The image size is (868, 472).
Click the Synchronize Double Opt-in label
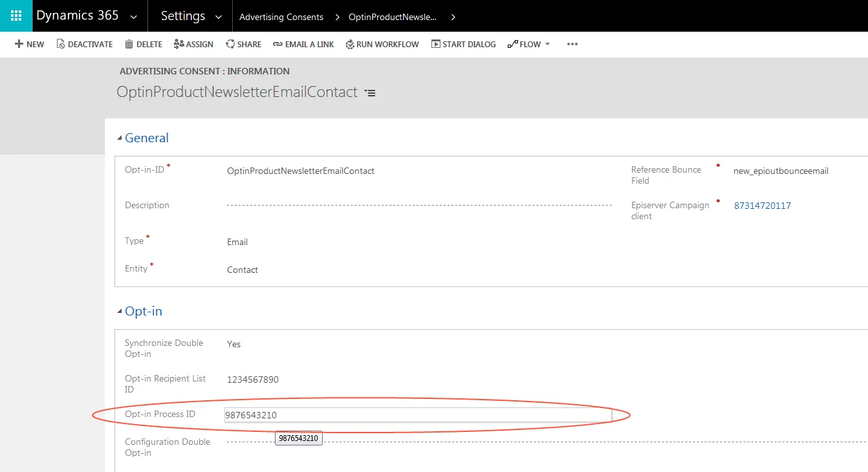click(164, 349)
